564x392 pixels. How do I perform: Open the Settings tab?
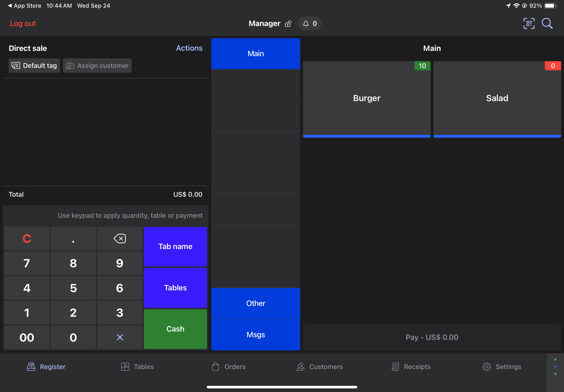[x=502, y=367]
